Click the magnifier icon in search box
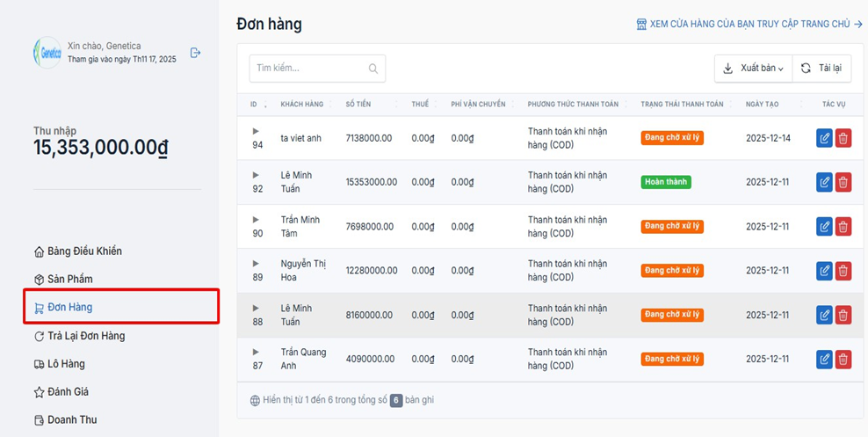 373,69
